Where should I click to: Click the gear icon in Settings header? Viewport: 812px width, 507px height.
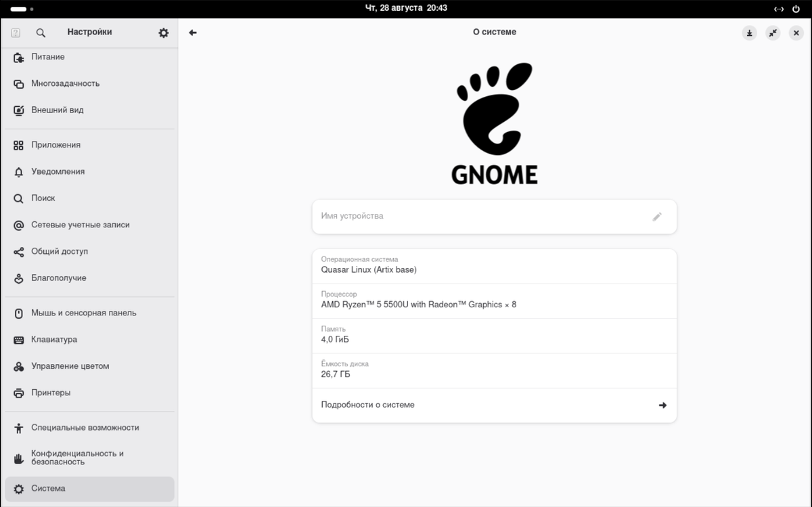[163, 32]
